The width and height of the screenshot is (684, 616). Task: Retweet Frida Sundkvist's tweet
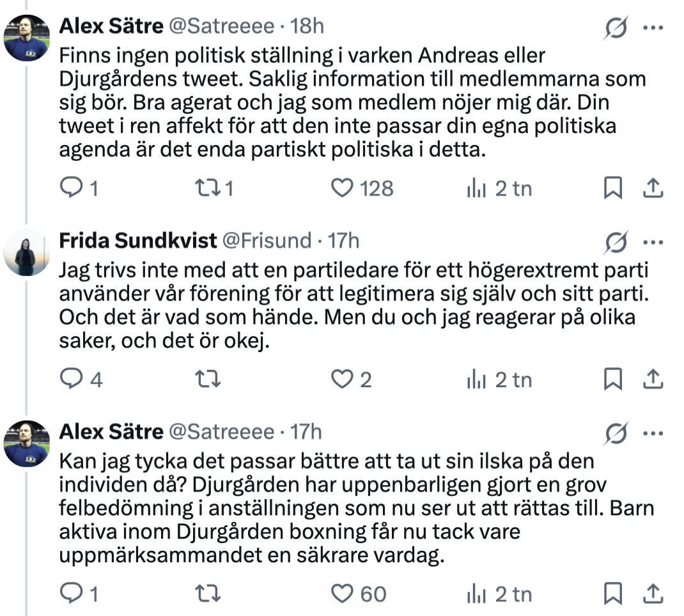tap(208, 379)
